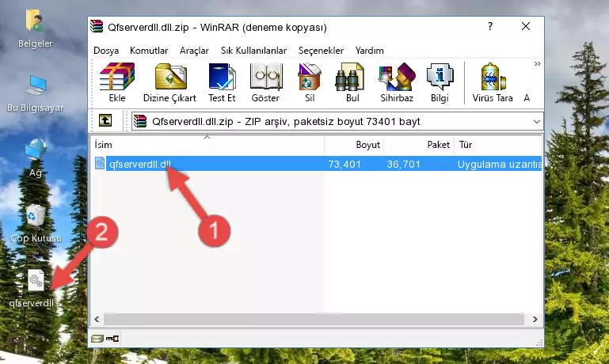The height and width of the screenshot is (364, 609).
Task: Click the Sil delete icon
Action: tap(310, 82)
